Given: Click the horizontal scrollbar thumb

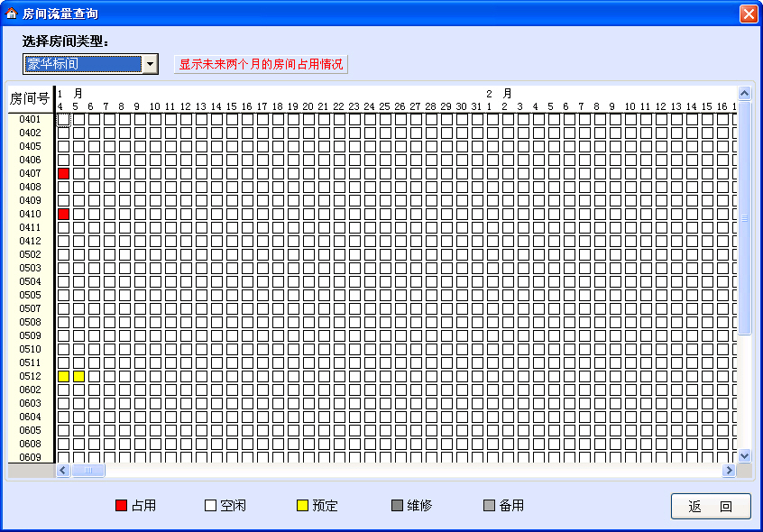Looking at the screenshot, I should [88, 471].
